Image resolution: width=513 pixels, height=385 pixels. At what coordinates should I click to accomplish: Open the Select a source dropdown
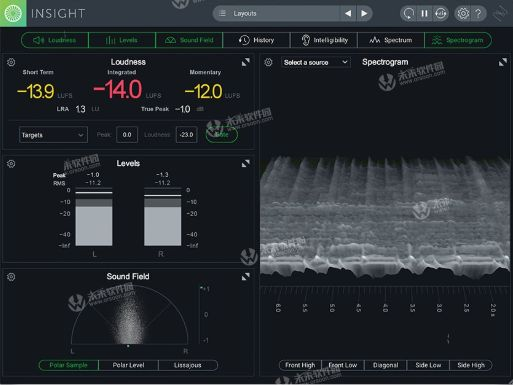(316, 62)
